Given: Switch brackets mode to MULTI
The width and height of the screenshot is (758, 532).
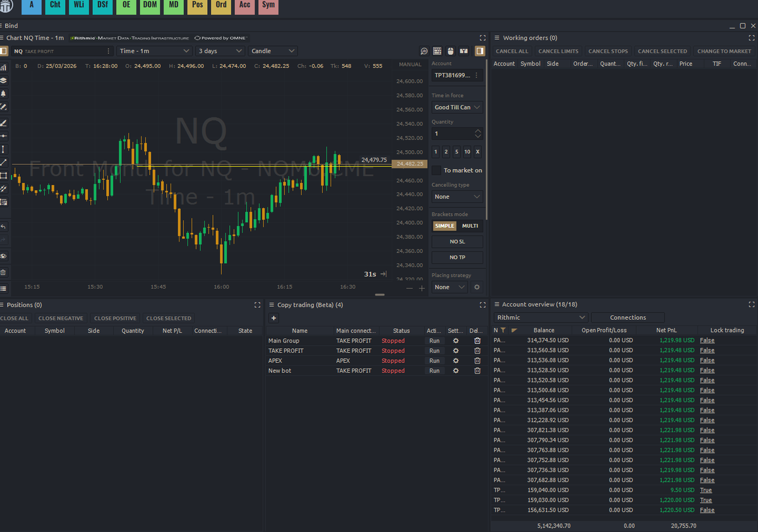Looking at the screenshot, I should point(470,226).
